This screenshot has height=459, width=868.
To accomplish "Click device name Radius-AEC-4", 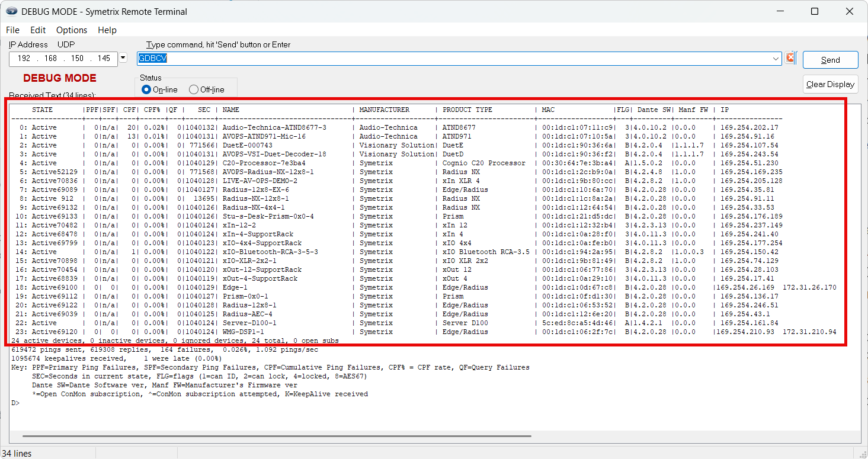I will (248, 314).
